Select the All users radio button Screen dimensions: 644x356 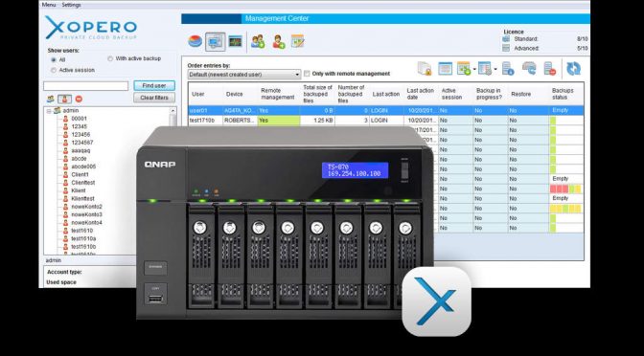coord(54,60)
